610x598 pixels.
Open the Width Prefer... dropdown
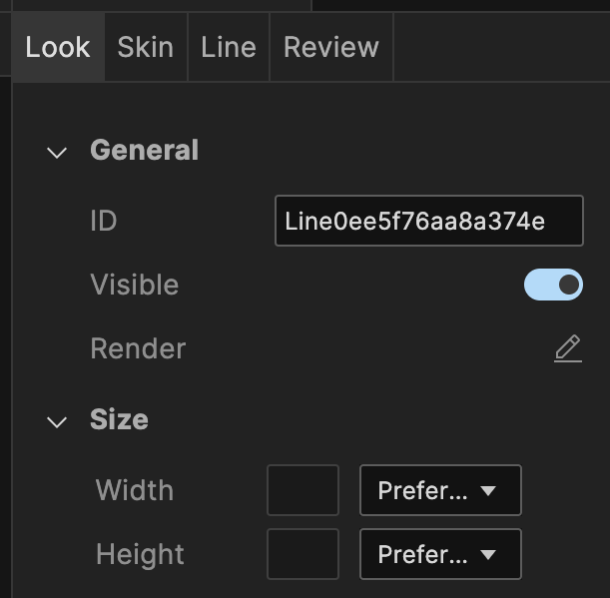pos(440,490)
